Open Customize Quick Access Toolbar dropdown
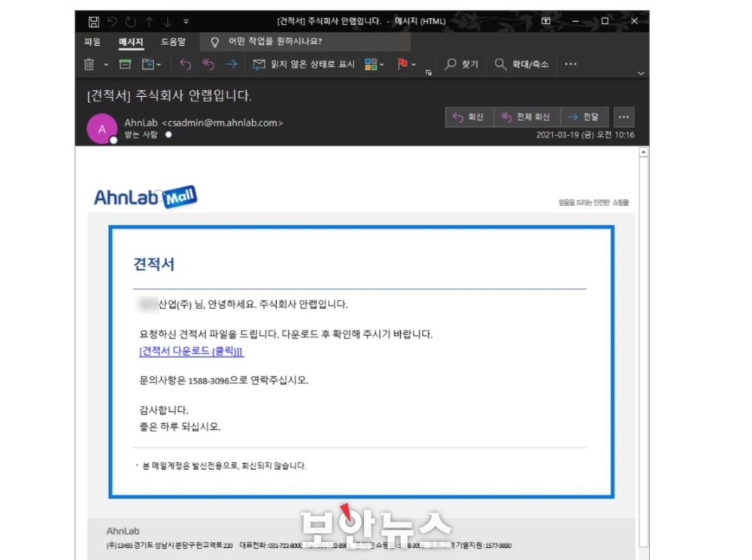 [186, 22]
